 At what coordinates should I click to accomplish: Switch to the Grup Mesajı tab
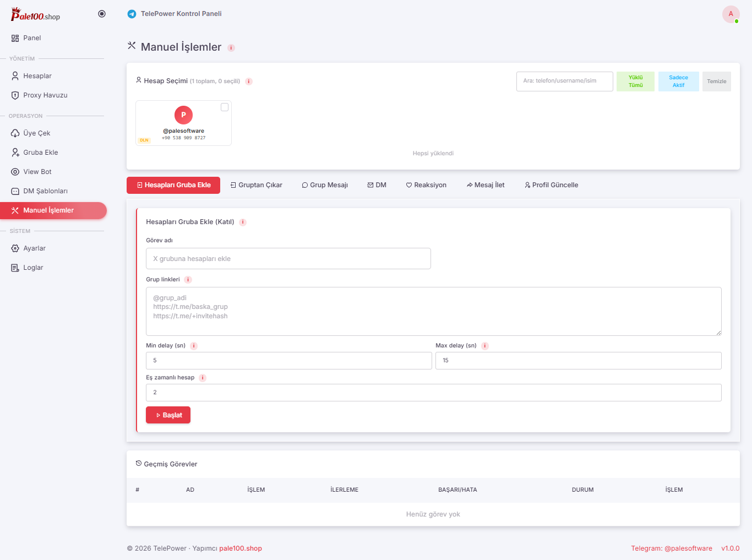click(x=325, y=185)
